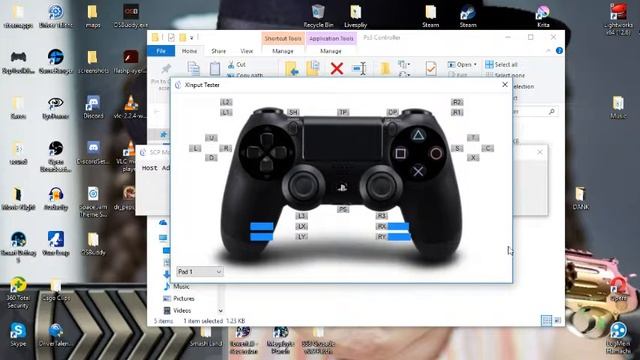This screenshot has width=640, height=360.
Task: Close the SCP window behind Xinput Tester
Action: click(x=540, y=152)
